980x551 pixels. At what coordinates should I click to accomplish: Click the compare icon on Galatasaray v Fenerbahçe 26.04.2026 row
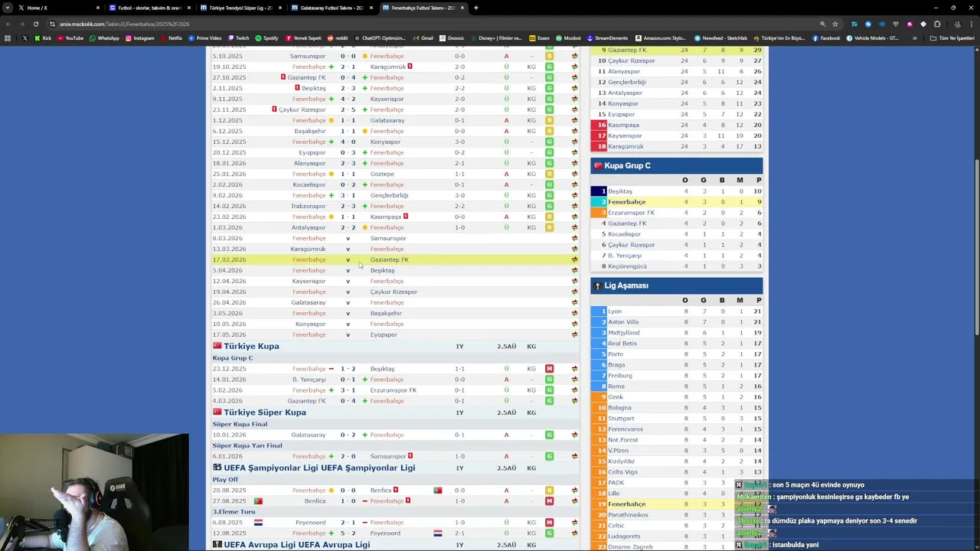pyautogui.click(x=574, y=302)
